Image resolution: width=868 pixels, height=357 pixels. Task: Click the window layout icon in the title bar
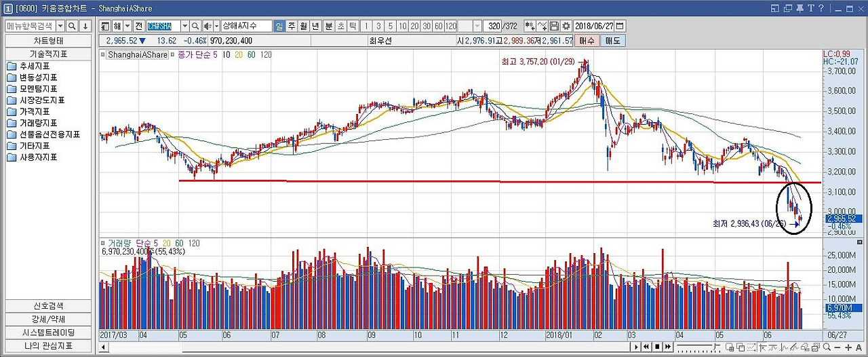(x=776, y=9)
